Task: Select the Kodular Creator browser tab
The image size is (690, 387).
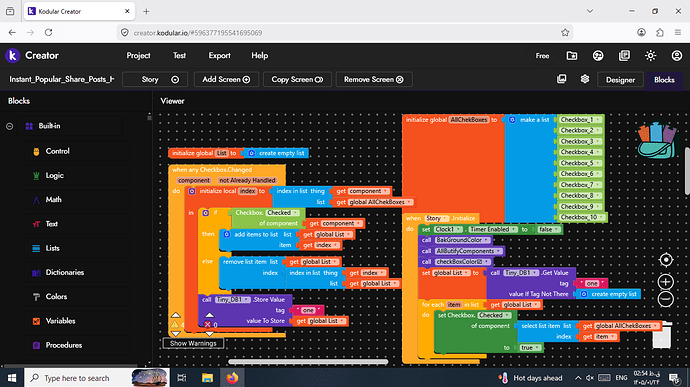Action: (x=79, y=11)
